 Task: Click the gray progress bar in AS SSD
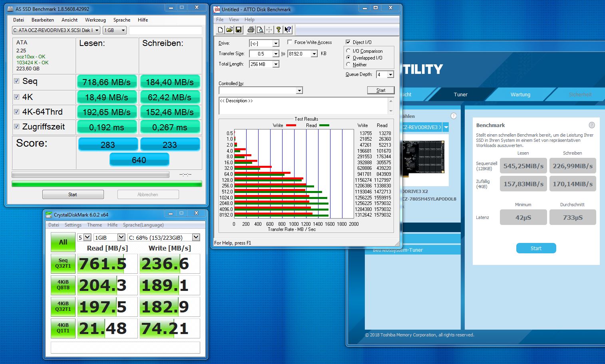[90, 175]
